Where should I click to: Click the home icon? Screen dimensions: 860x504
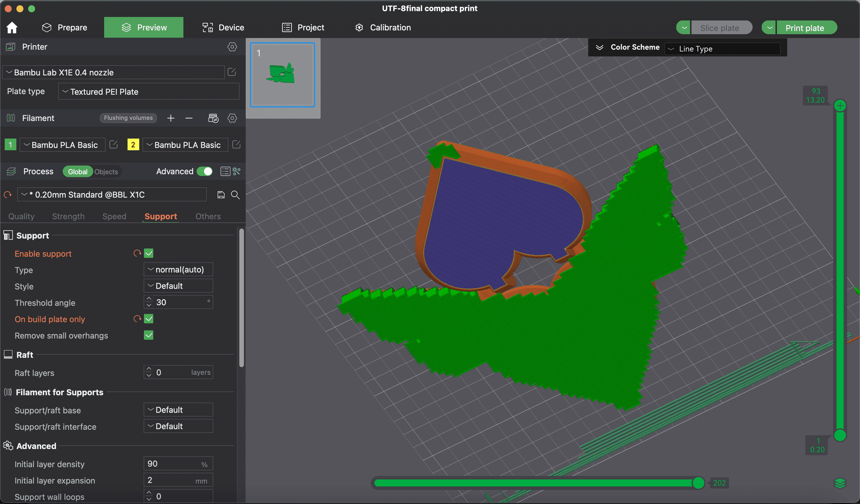coord(12,27)
